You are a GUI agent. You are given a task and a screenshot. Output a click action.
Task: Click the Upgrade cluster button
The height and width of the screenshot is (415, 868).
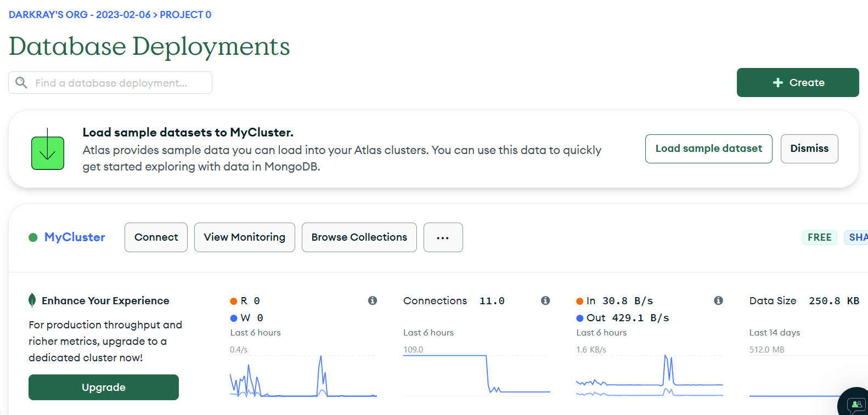pos(104,388)
